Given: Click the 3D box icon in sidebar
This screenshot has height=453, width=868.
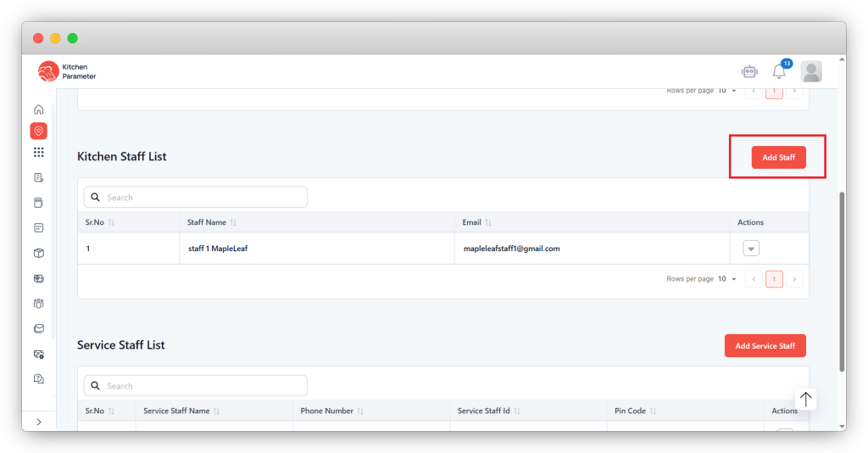Looking at the screenshot, I should tap(38, 253).
